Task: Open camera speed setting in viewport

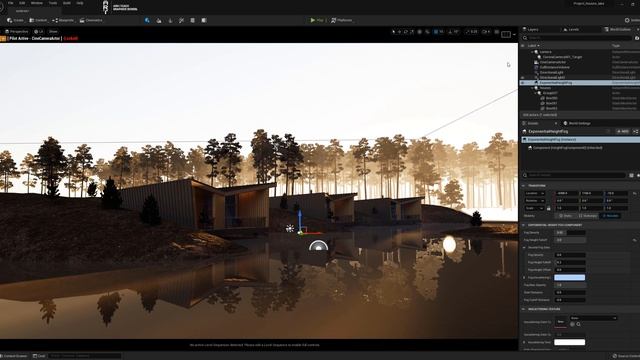Action: [486, 31]
